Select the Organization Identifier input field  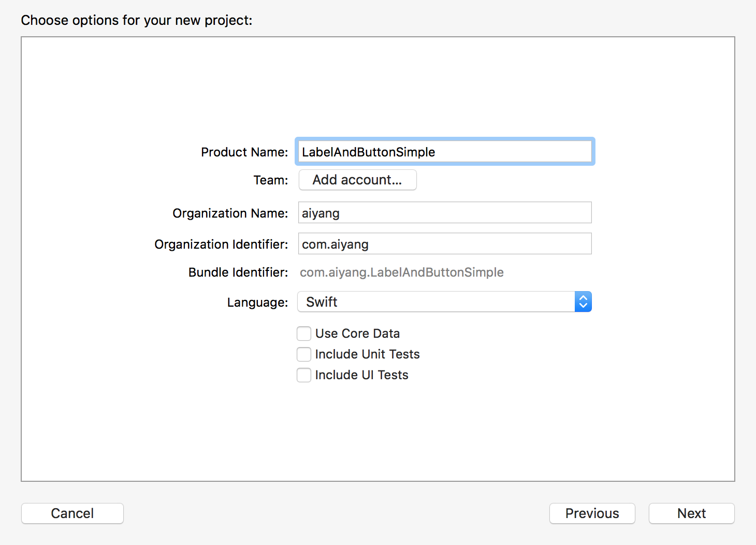[444, 244]
